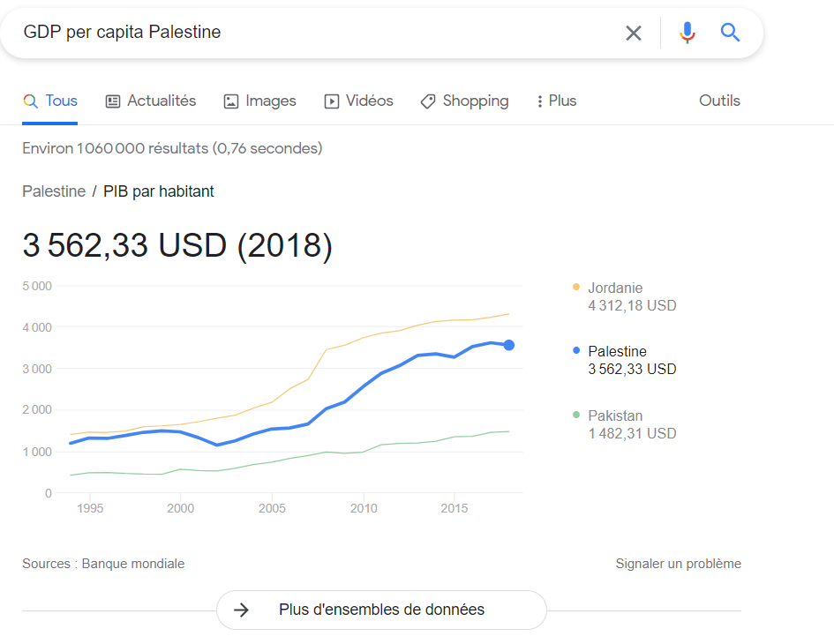834x644 pixels.
Task: Clear the search query with the X icon
Action: [x=633, y=33]
